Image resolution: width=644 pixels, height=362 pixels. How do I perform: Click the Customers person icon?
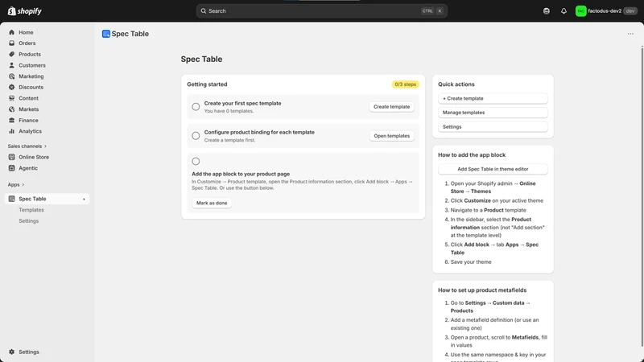[11, 65]
